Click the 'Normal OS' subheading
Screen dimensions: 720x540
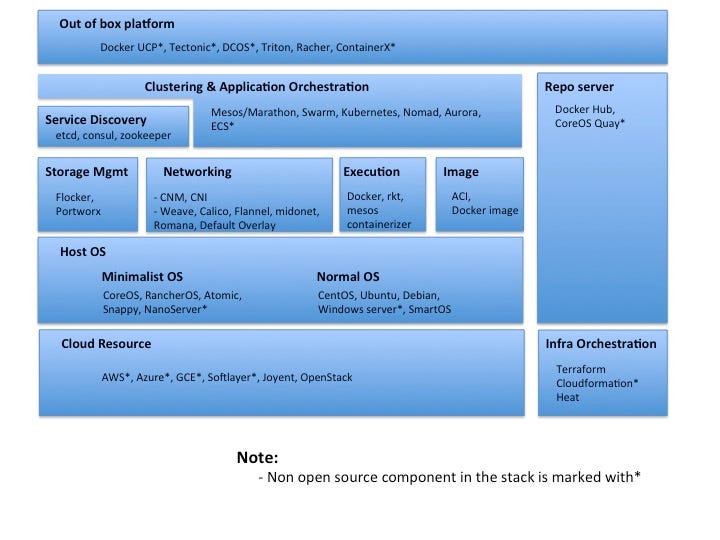tap(348, 277)
